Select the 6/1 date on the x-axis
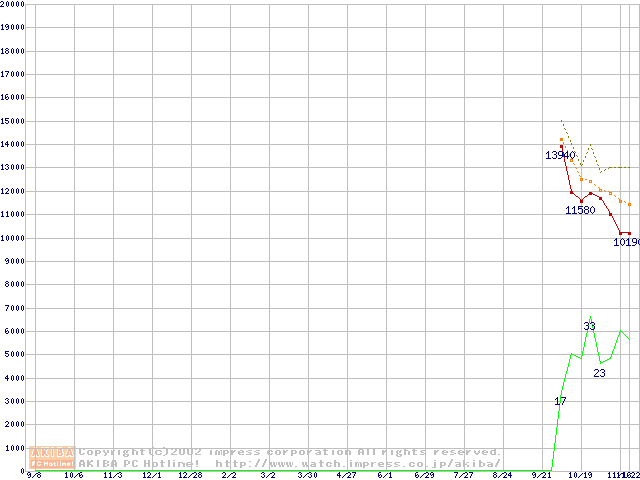 pyautogui.click(x=385, y=476)
